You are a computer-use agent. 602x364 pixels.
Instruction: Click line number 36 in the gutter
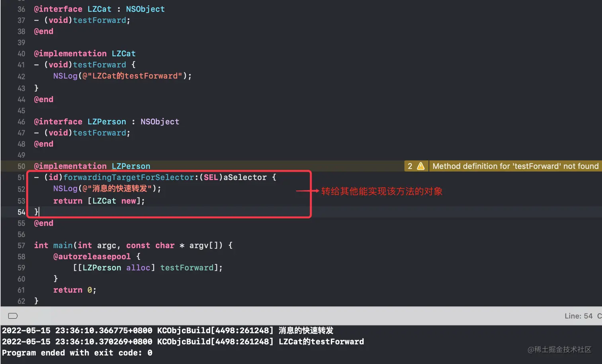click(x=21, y=9)
